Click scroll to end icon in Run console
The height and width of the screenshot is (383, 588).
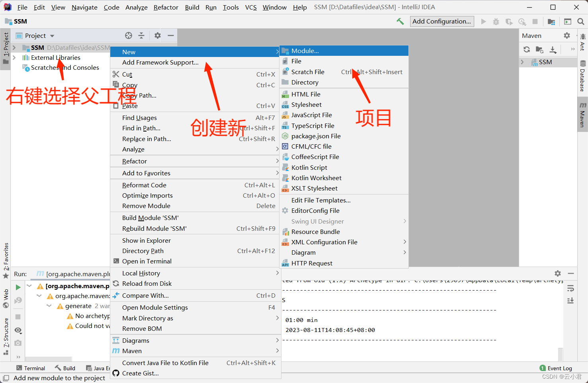570,301
